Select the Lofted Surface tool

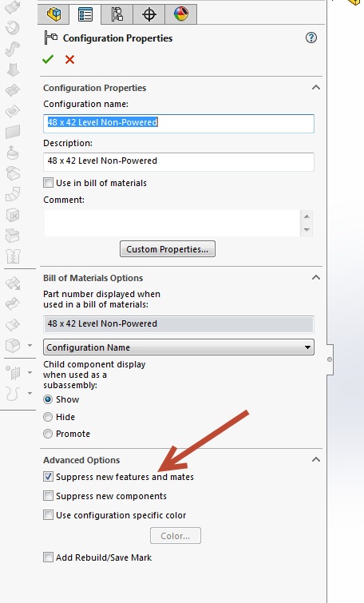pos(13,69)
